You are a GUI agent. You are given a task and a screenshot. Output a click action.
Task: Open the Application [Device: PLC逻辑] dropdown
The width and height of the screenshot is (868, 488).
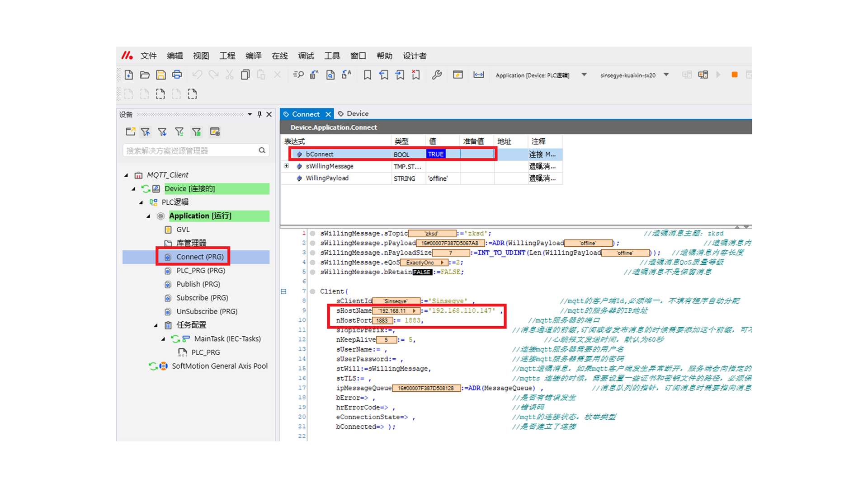584,75
